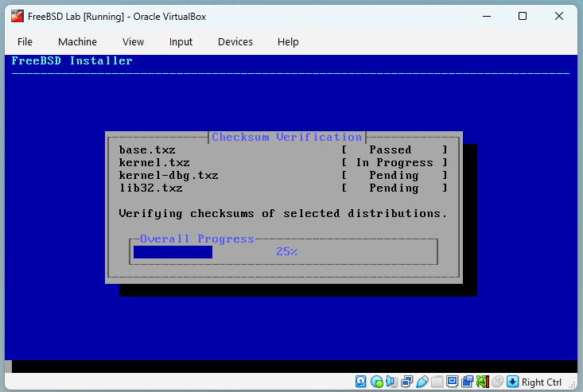
Task: Click the Checksum Verification dialog title
Action: pos(286,137)
